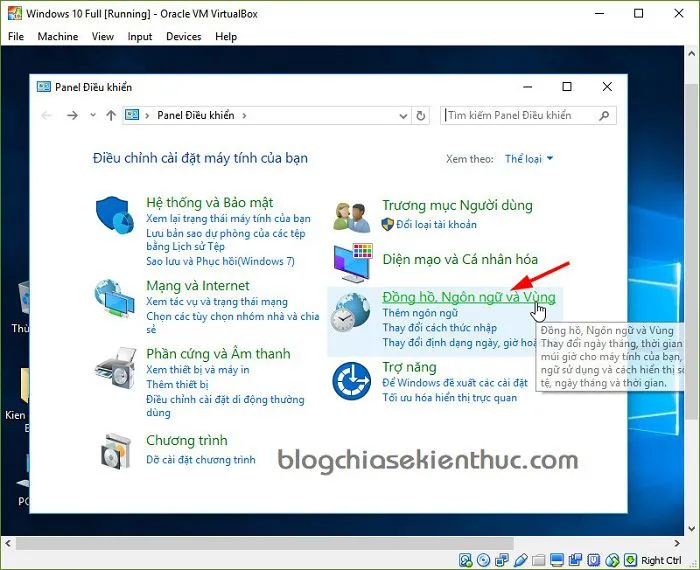700x570 pixels.
Task: Click the Trợ năng ease of access icon
Action: 352,380
